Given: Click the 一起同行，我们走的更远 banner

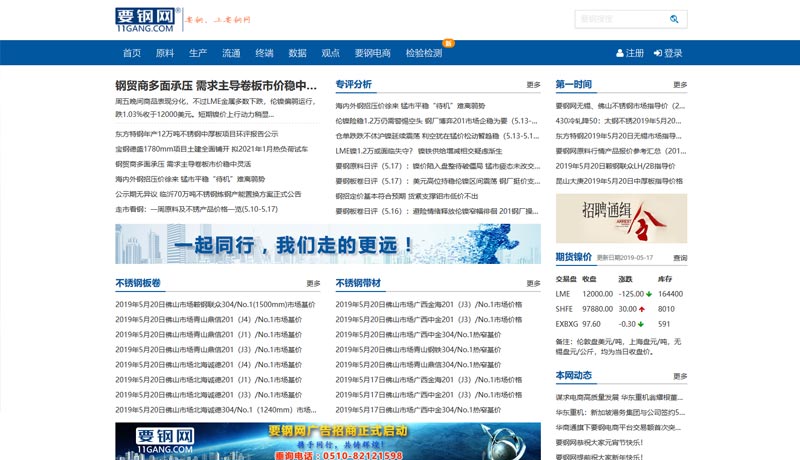Looking at the screenshot, I should click(x=328, y=244).
